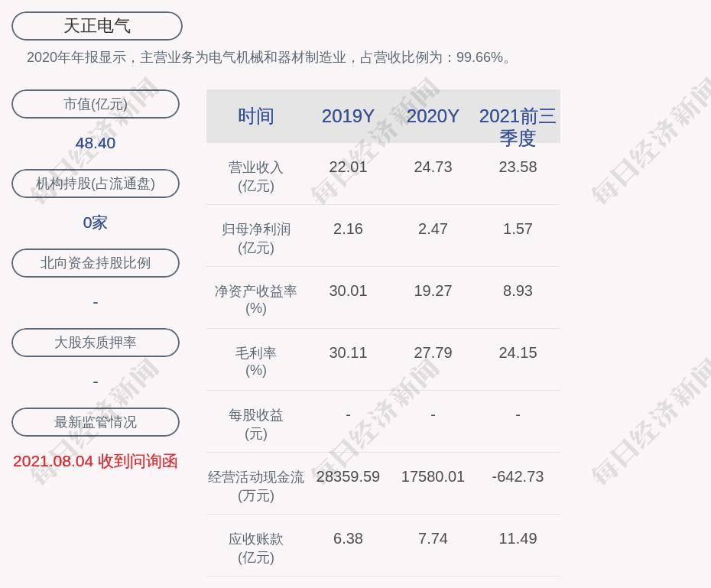711x588 pixels.
Task: Select the 归母净利润(亿元) row label
Action: 256,239
